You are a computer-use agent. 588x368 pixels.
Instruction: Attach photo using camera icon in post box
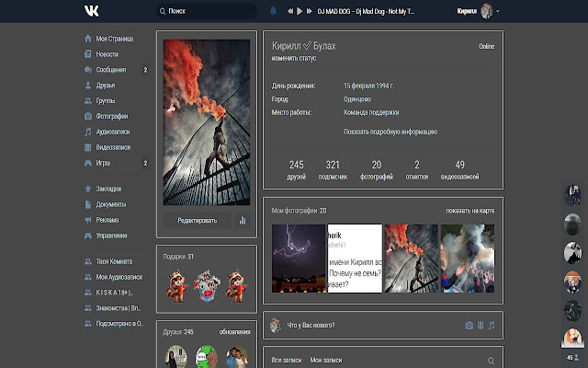pos(469,326)
